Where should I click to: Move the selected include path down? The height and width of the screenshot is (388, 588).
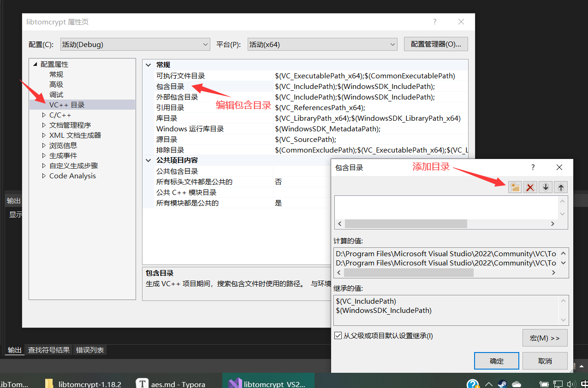545,187
